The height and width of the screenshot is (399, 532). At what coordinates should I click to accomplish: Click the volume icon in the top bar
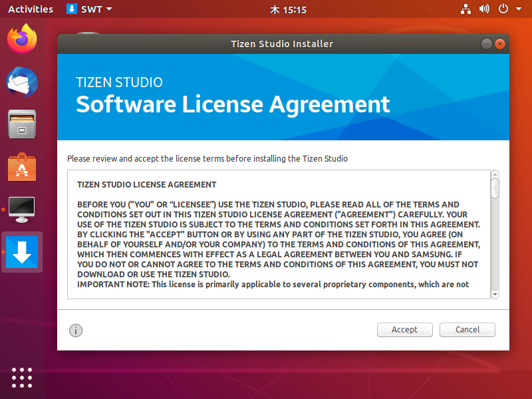(x=484, y=9)
